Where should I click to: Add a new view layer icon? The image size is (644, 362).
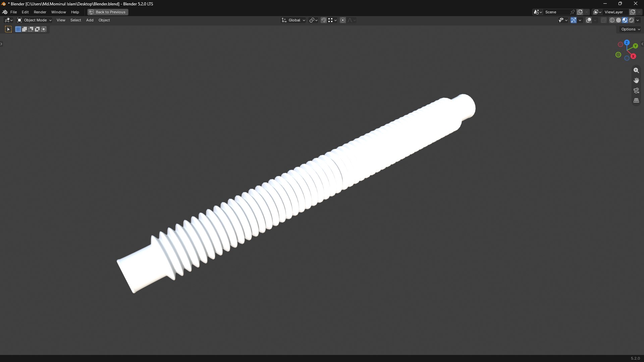tap(633, 12)
